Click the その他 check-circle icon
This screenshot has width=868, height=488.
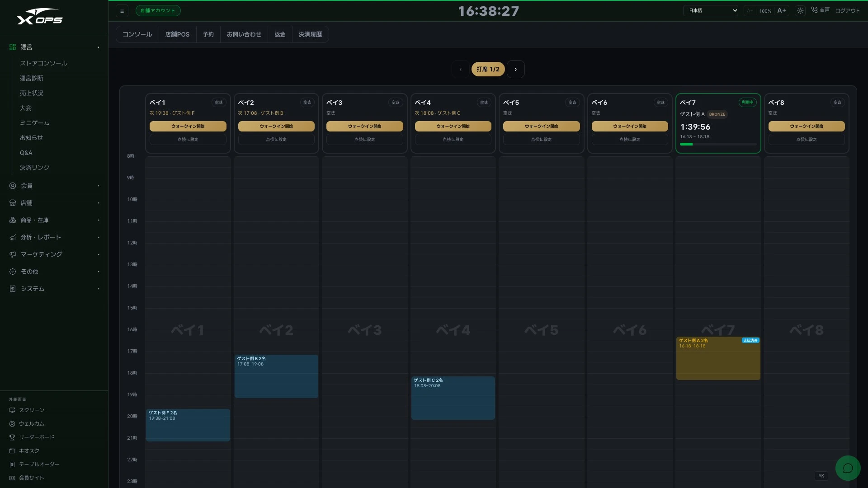[x=13, y=272]
